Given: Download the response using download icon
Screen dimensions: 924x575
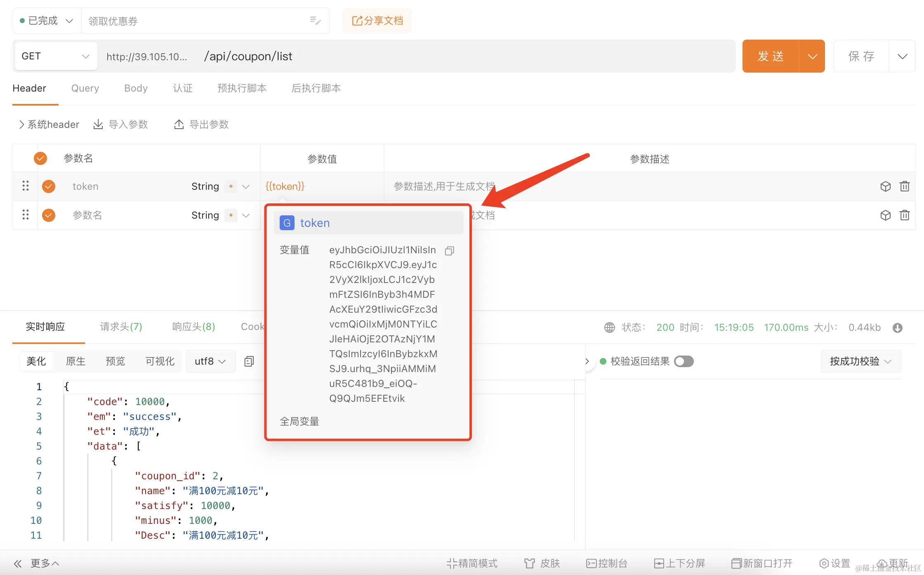Looking at the screenshot, I should [x=898, y=328].
